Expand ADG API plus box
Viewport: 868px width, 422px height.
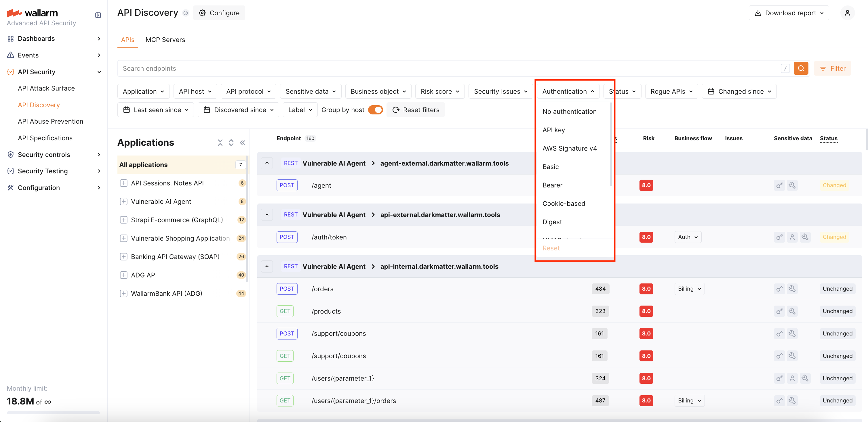[124, 275]
